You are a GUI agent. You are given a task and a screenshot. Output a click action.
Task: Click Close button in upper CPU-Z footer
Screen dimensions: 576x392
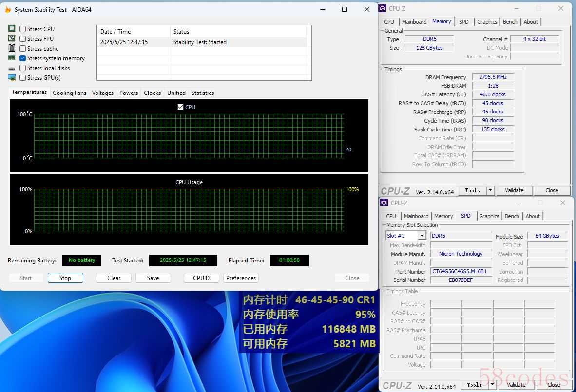coord(551,190)
